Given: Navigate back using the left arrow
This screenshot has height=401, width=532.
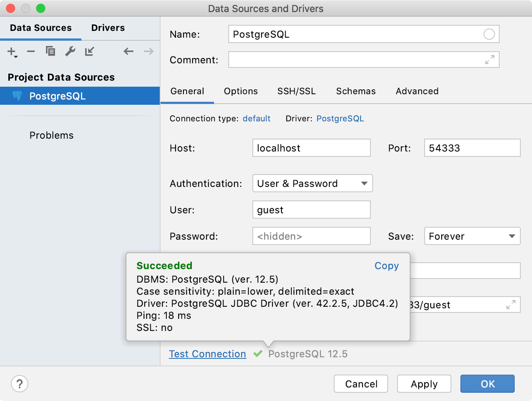Looking at the screenshot, I should pyautogui.click(x=128, y=51).
